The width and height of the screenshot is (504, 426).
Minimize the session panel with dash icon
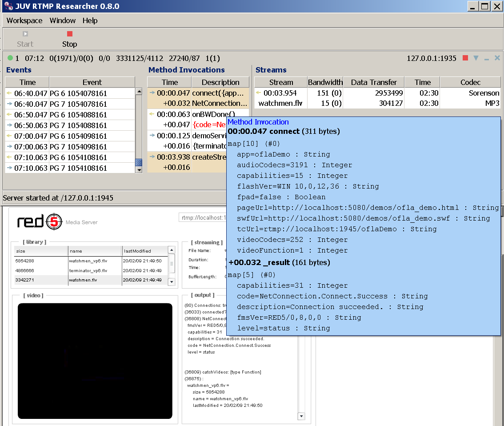pos(487,59)
